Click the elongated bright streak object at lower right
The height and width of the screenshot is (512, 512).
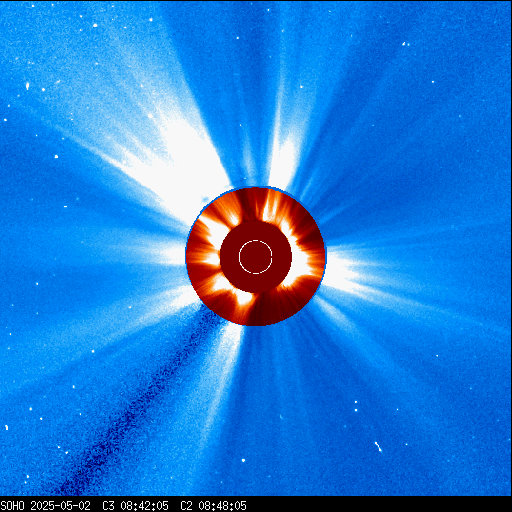(378, 447)
